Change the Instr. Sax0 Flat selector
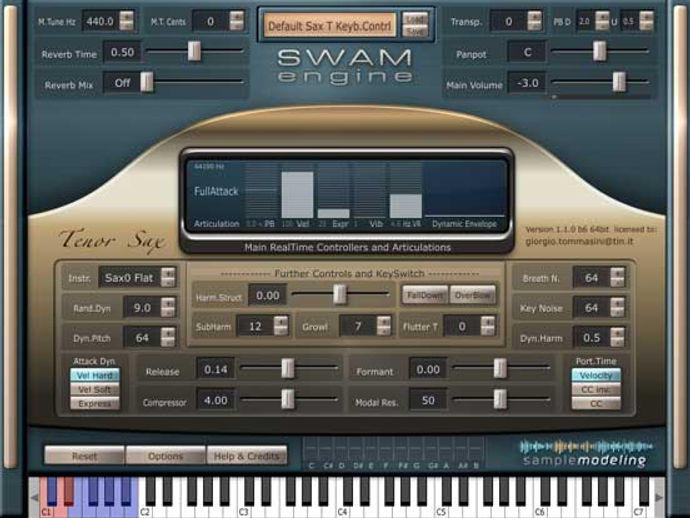 click(137, 278)
